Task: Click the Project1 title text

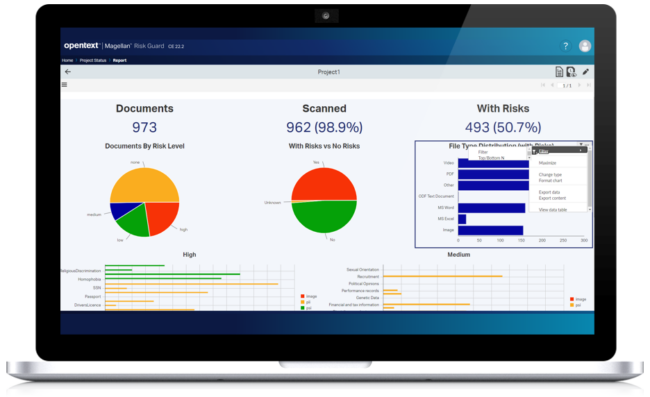Action: click(x=329, y=72)
